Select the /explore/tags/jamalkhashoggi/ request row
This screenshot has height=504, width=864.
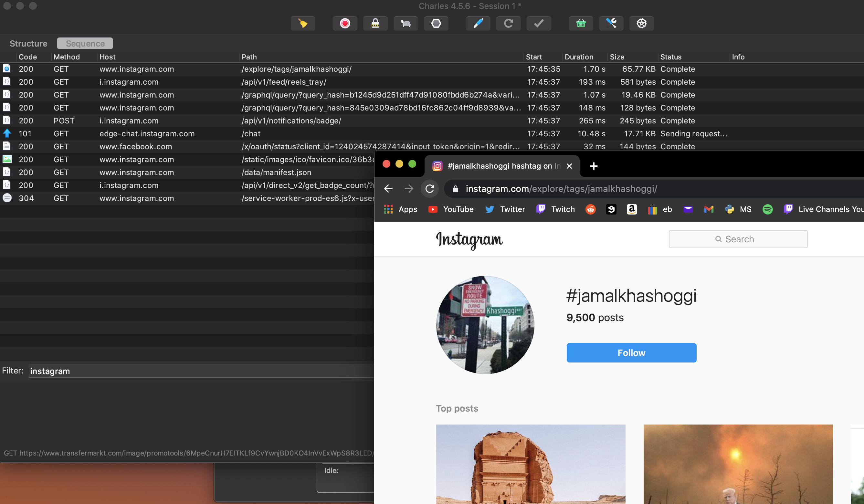(432, 69)
